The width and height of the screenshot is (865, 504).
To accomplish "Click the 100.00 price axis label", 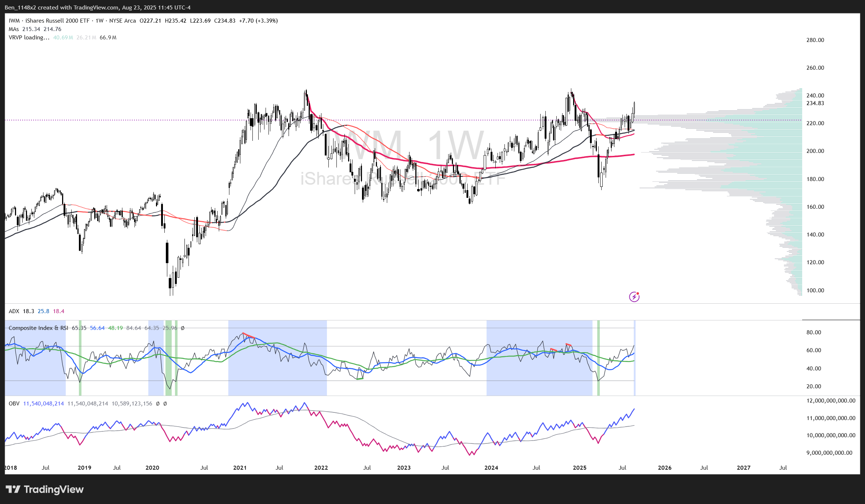I will [x=815, y=291].
